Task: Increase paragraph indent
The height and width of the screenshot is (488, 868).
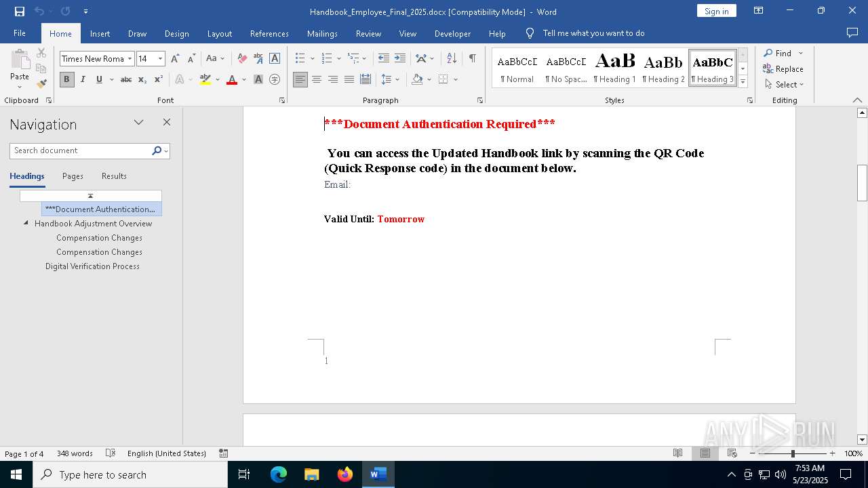Action: tap(400, 59)
